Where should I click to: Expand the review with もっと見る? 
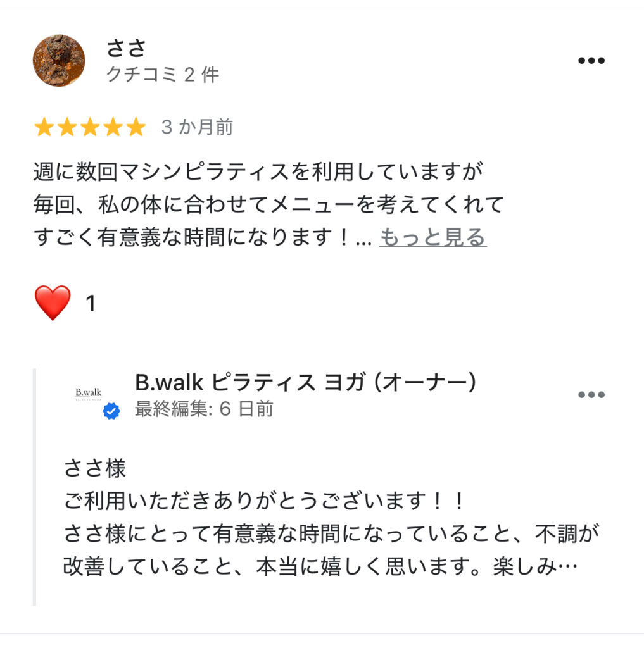[432, 237]
